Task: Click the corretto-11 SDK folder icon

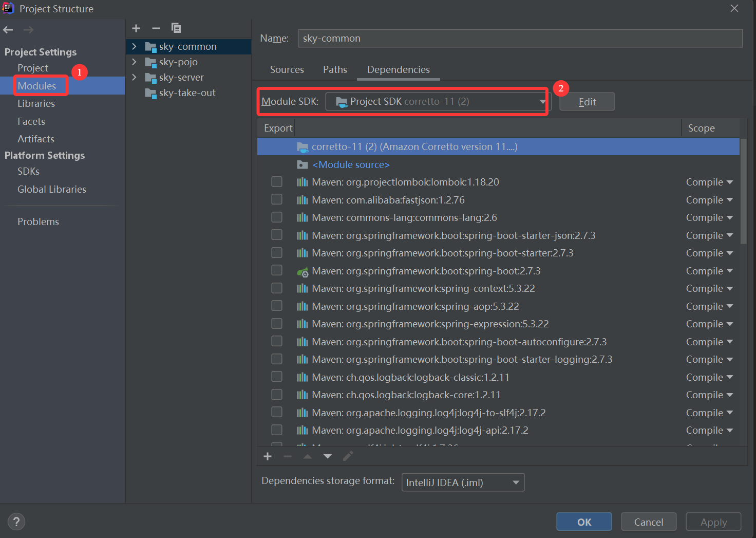Action: pos(303,147)
